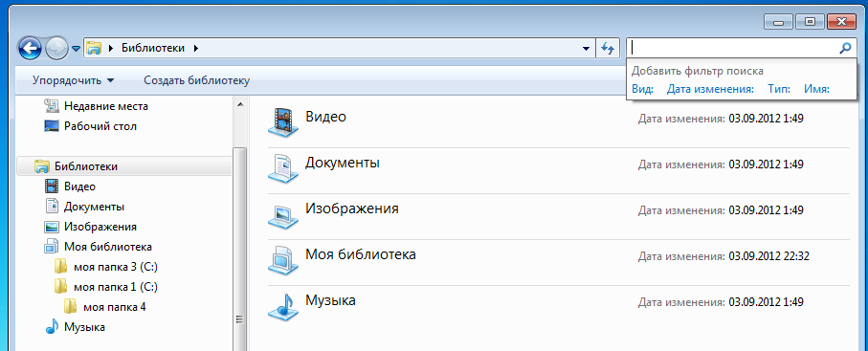
Task: Select the Документы library name in list
Action: pos(342,164)
